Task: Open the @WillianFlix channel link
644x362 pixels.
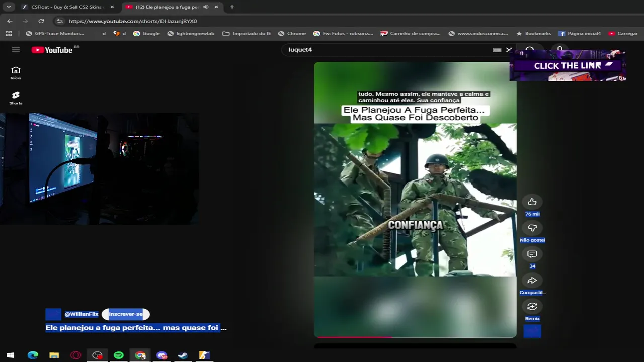Action: 82,314
